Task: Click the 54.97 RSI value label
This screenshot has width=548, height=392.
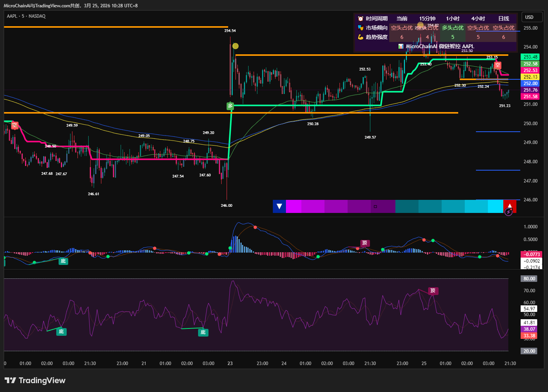Action: coord(529,308)
